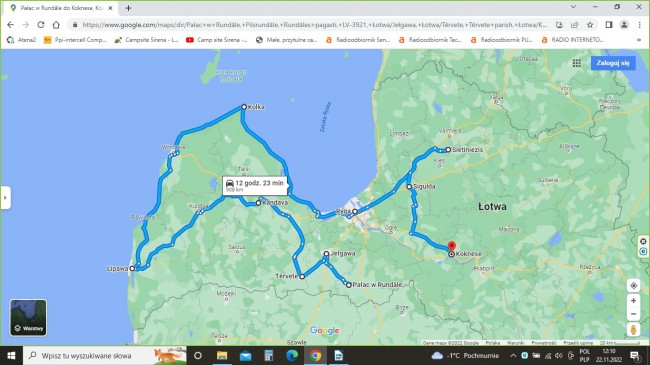The image size is (650, 365).
Task: Open a new browser tab
Action: [x=128, y=8]
